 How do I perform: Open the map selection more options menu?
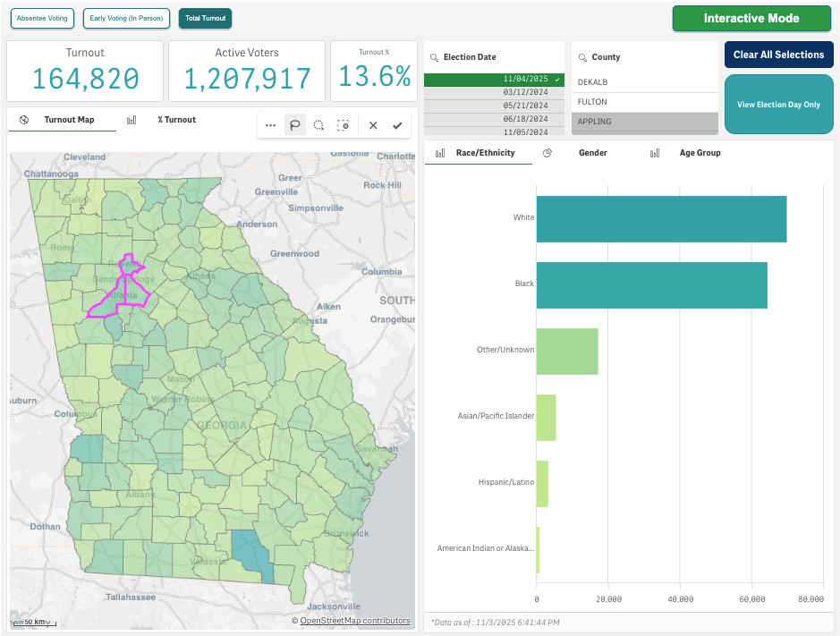[271, 126]
